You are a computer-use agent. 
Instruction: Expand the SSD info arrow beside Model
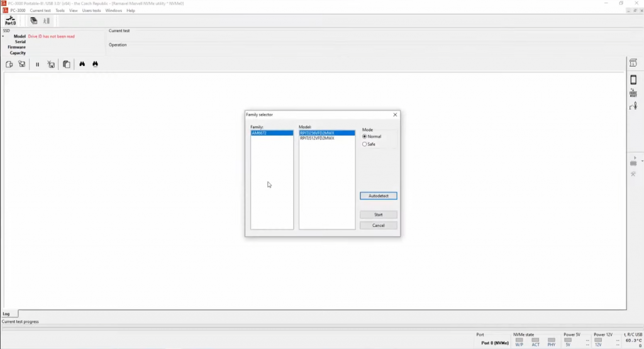pos(3,36)
